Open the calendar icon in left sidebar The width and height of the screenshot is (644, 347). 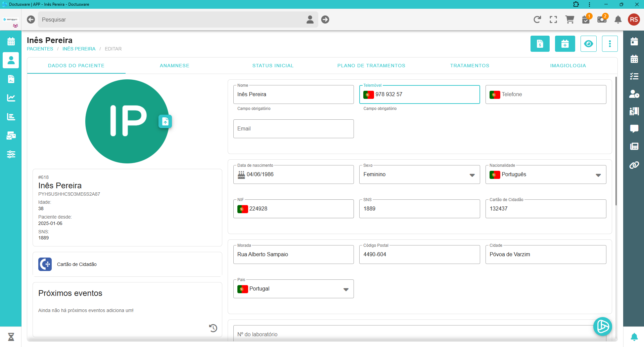pyautogui.click(x=11, y=42)
